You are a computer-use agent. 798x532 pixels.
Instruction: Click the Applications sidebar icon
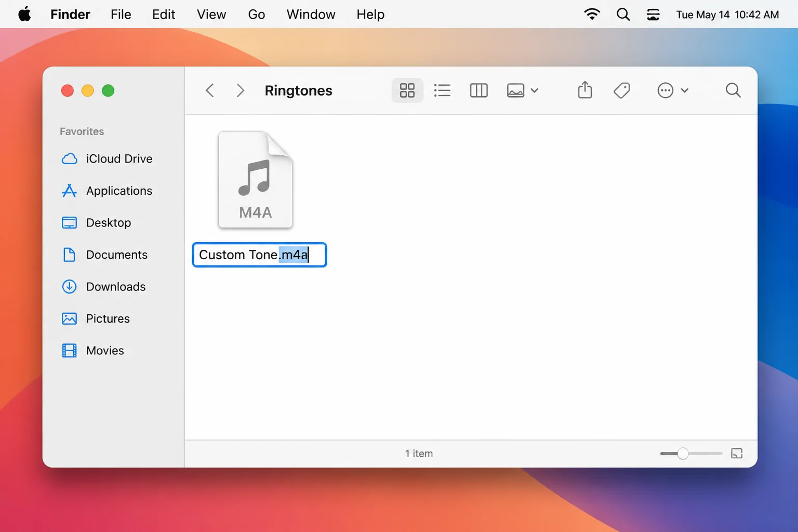pyautogui.click(x=69, y=191)
